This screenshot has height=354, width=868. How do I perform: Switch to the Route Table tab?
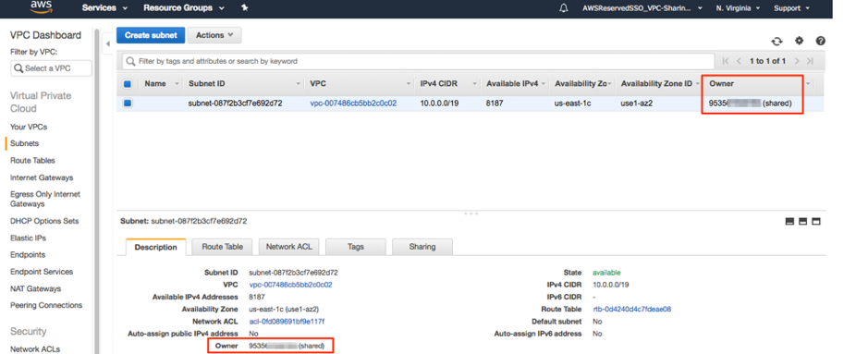click(223, 247)
